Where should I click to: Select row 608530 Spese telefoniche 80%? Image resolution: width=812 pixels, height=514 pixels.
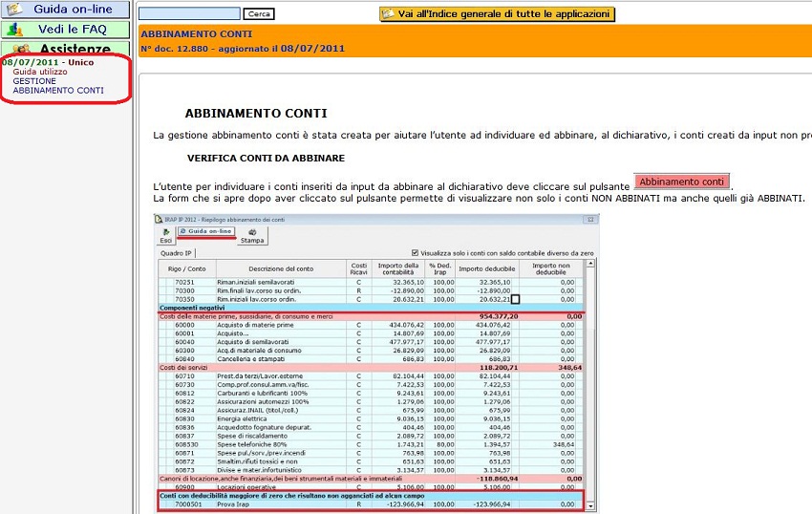tap(371, 444)
